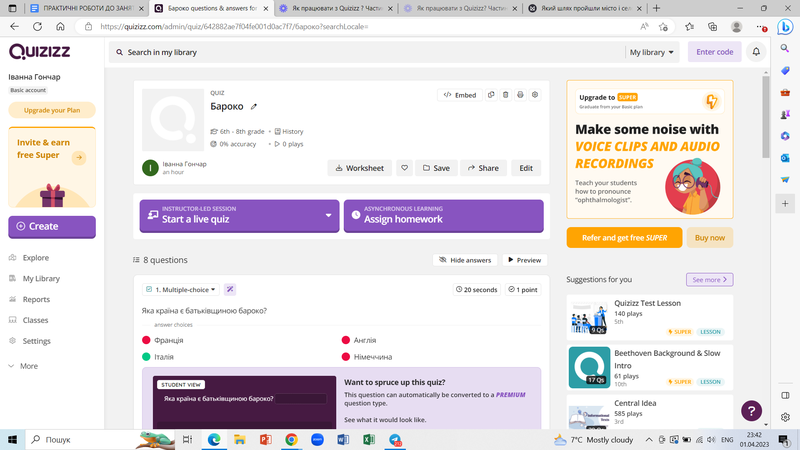The height and width of the screenshot is (450, 800).
Task: Open Settings in sidebar
Action: click(36, 341)
